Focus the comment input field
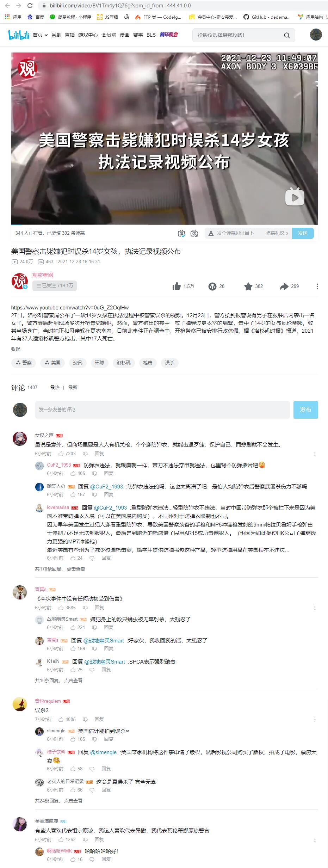Screen dimensions: 328x868 (162, 410)
